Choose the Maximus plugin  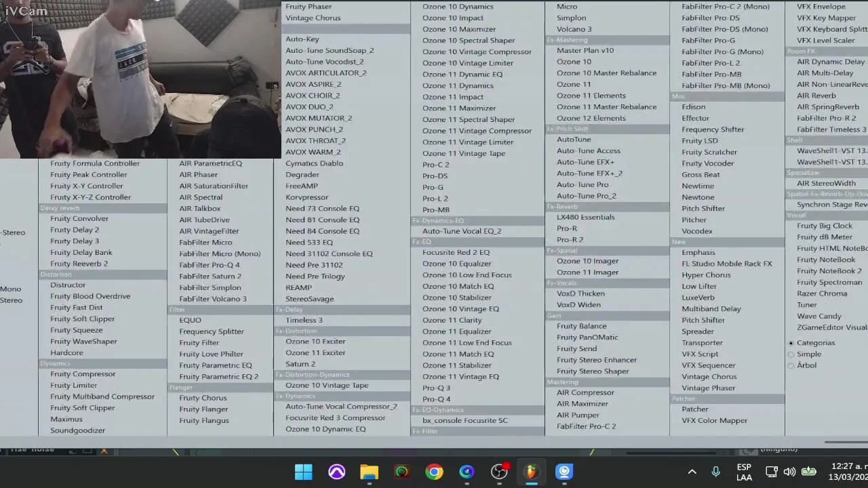pos(66,420)
